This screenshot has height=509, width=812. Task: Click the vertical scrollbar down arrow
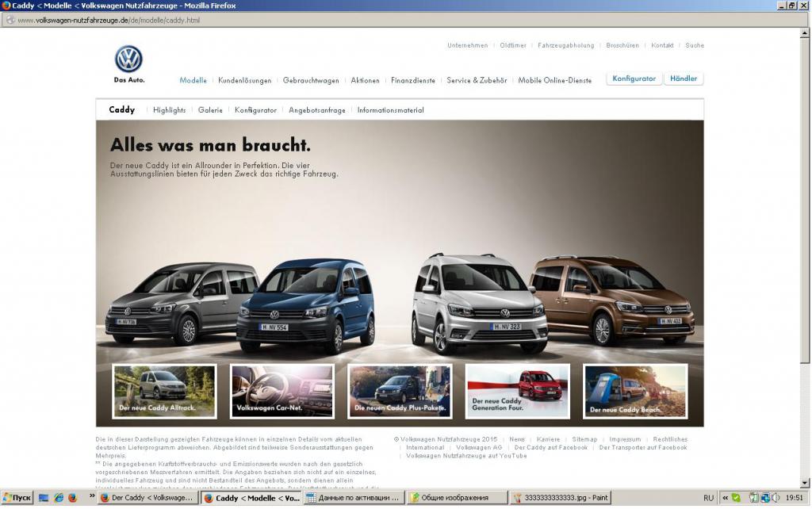[x=804, y=483]
